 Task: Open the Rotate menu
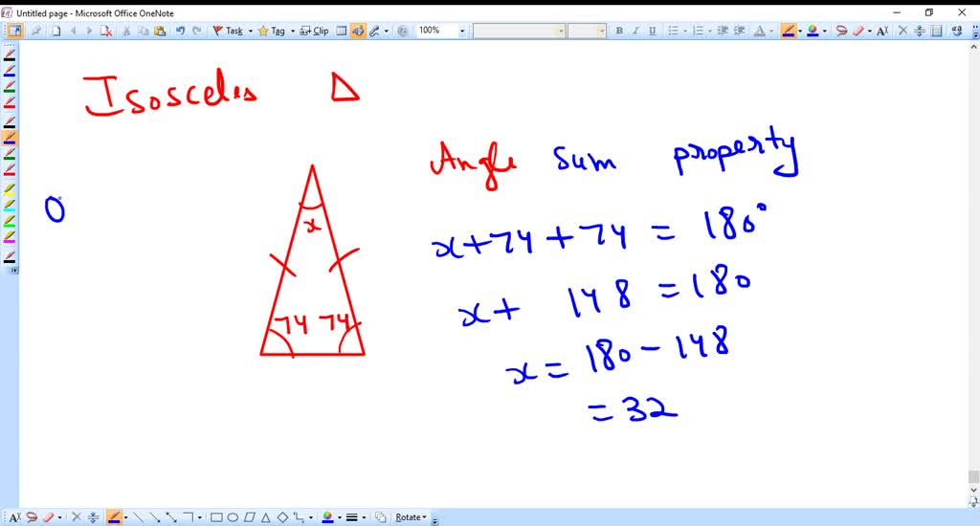coord(411,517)
